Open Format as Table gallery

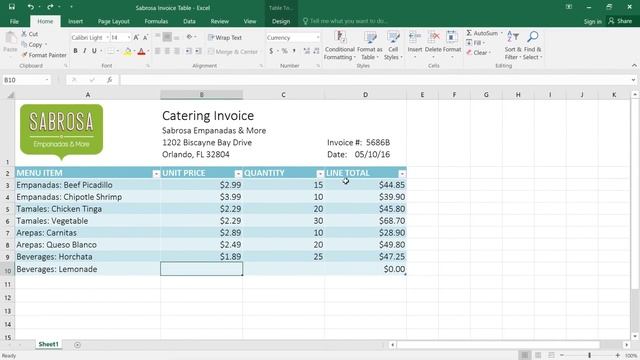tap(370, 45)
